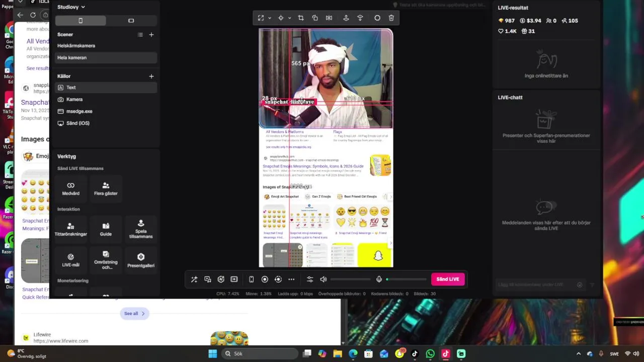Open the Flera gäster tool
Viewport: 644px width, 362px height.
point(106,189)
